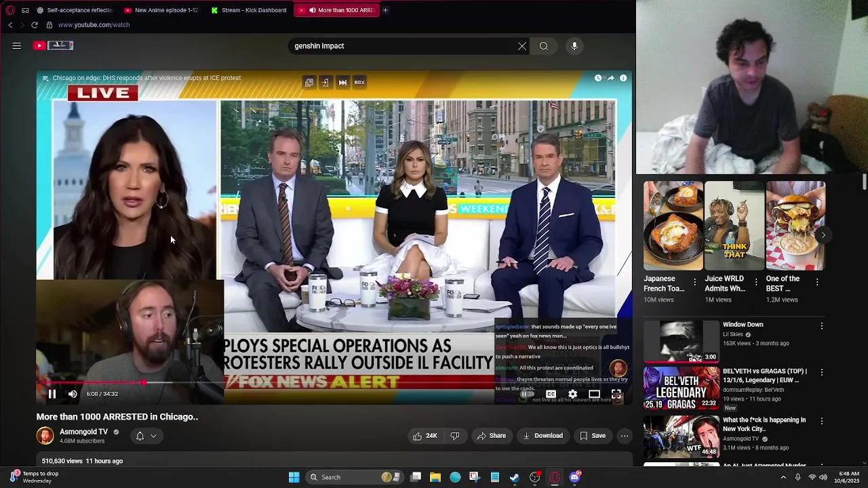Open the Asmongold TV channel avatar
This screenshot has height=488, width=868.
45,436
